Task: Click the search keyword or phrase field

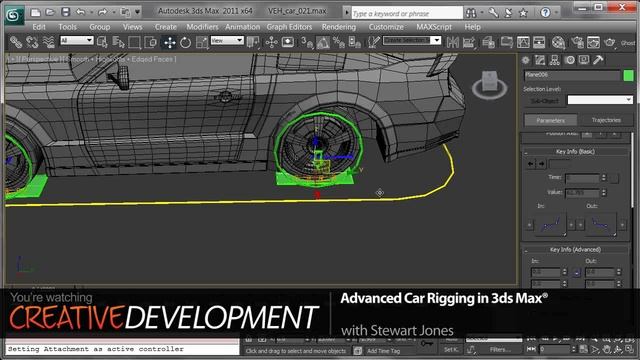Action: (407, 13)
